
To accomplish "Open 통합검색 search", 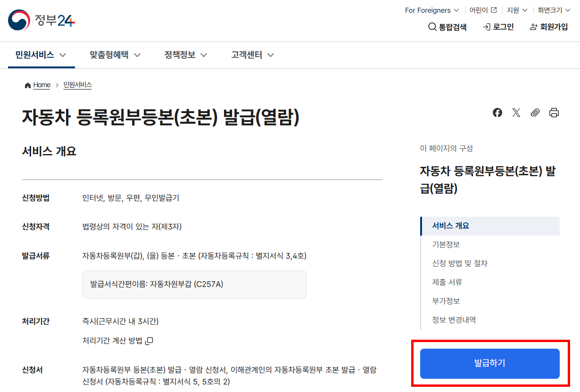I will pos(447,27).
